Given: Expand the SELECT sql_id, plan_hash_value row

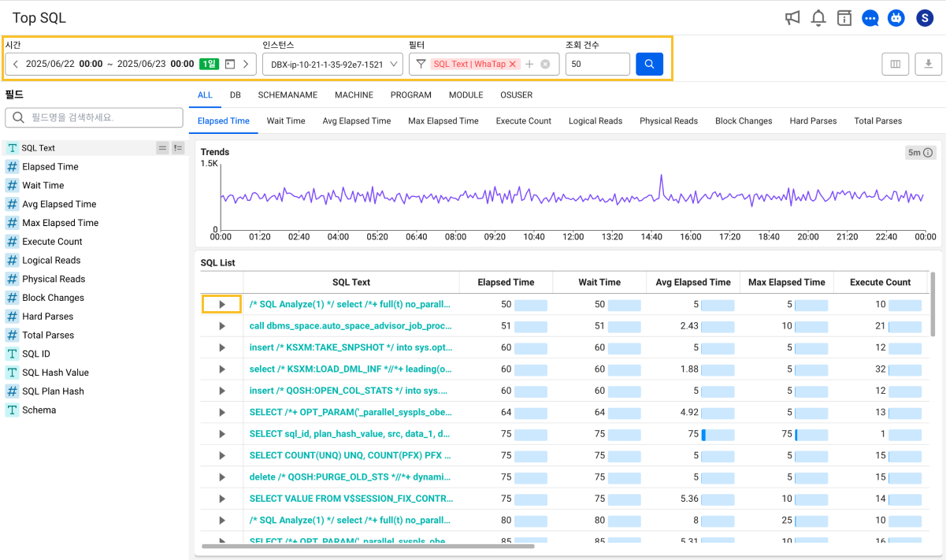Looking at the screenshot, I should click(222, 434).
